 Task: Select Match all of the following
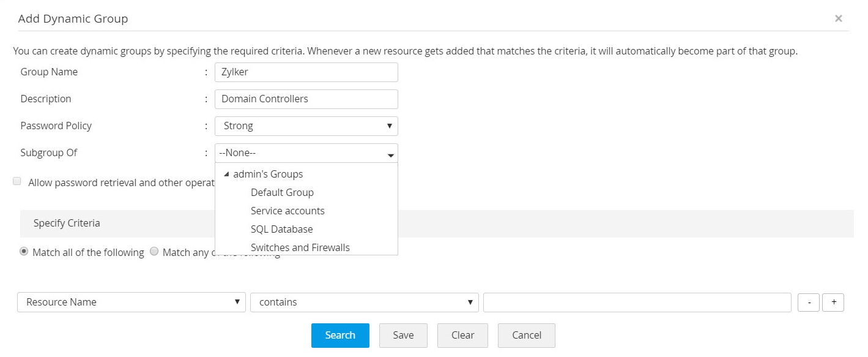click(x=24, y=251)
